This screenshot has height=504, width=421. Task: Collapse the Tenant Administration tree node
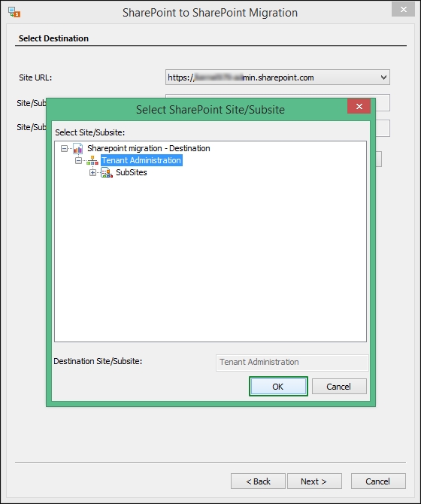(x=78, y=160)
